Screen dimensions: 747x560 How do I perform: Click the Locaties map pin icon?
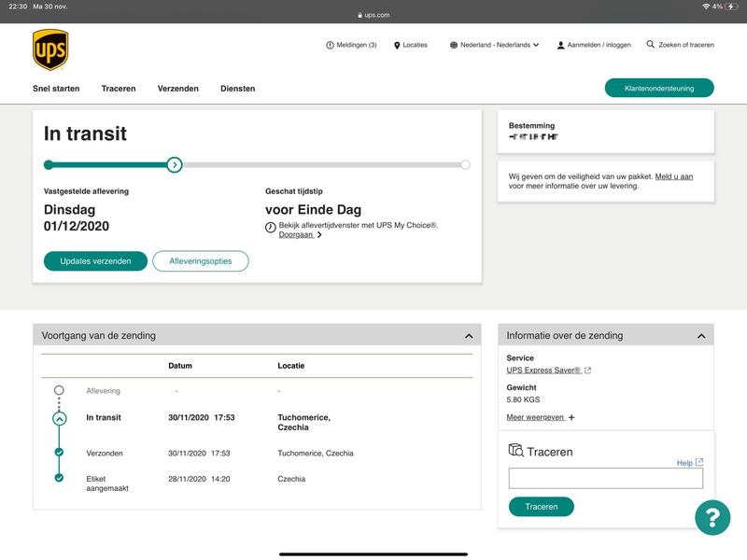[397, 45]
